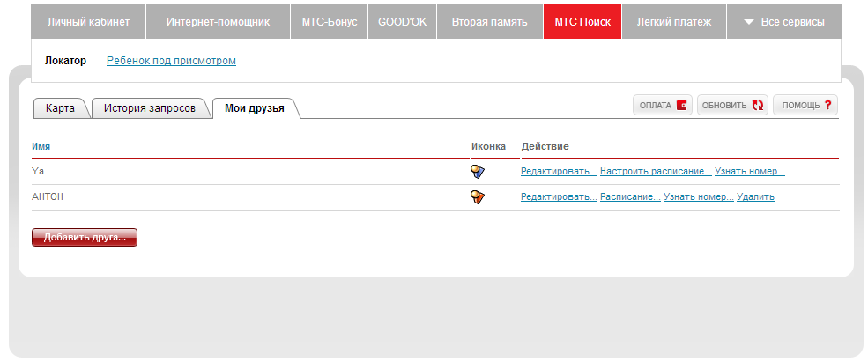Click the ОБНОВИТЬ refresh button

click(732, 105)
